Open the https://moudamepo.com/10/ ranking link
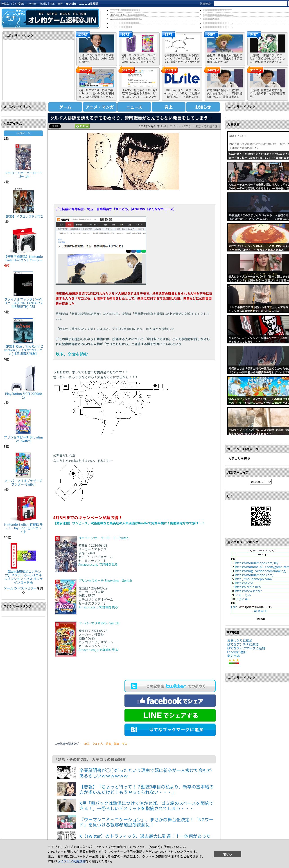Viewport: 289px width, 868px height. click(257, 563)
